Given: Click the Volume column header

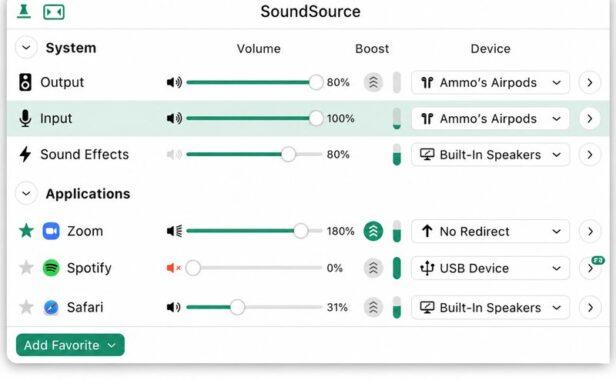Looking at the screenshot, I should click(x=258, y=49).
